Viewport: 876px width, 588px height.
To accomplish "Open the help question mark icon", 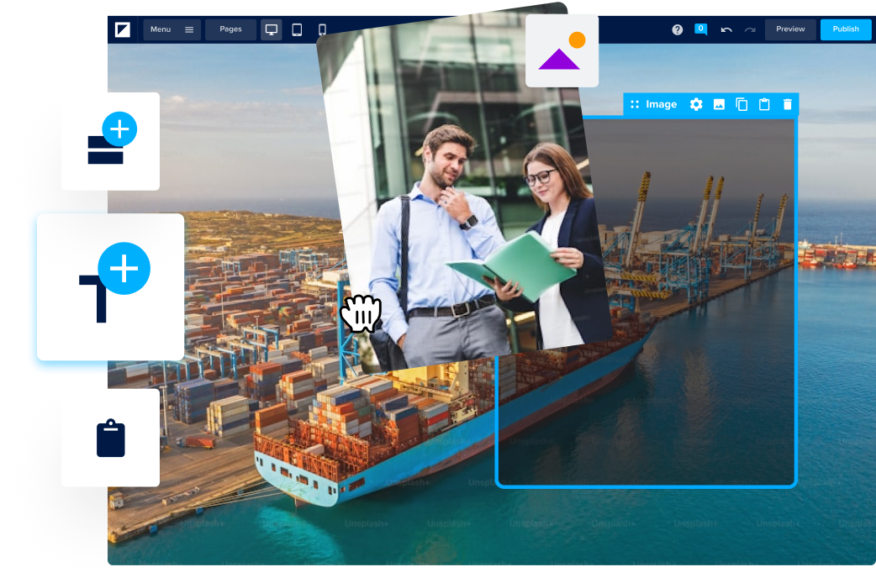I will 678,29.
